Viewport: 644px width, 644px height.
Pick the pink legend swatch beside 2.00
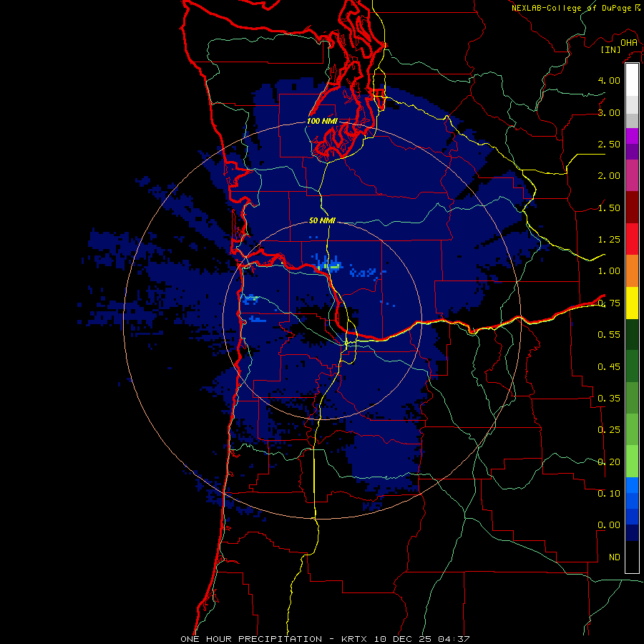click(632, 175)
